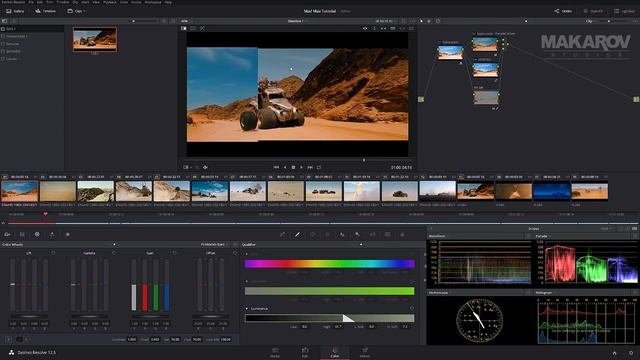Image resolution: width=640 pixels, height=360 pixels.
Task: Toggle stills gallery panel icon below Gallery
Action: point(4,21)
